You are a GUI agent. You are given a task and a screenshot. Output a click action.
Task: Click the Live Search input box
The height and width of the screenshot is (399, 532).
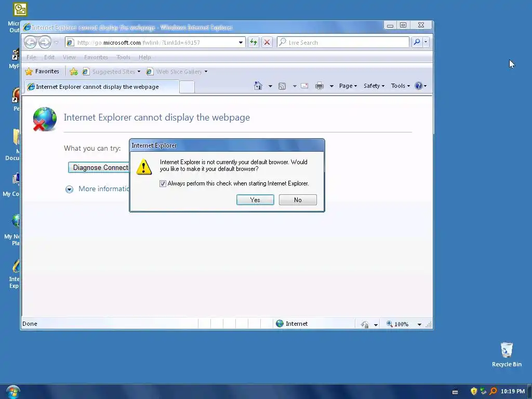coord(343,43)
